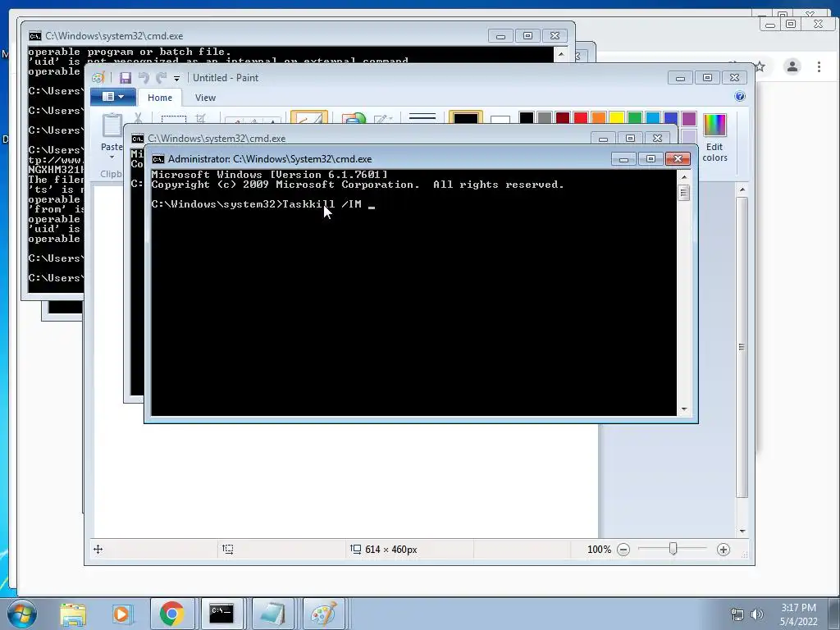Image resolution: width=840 pixels, height=630 pixels.
Task: Click the middle cmd.exe window title bar
Action: point(359,138)
